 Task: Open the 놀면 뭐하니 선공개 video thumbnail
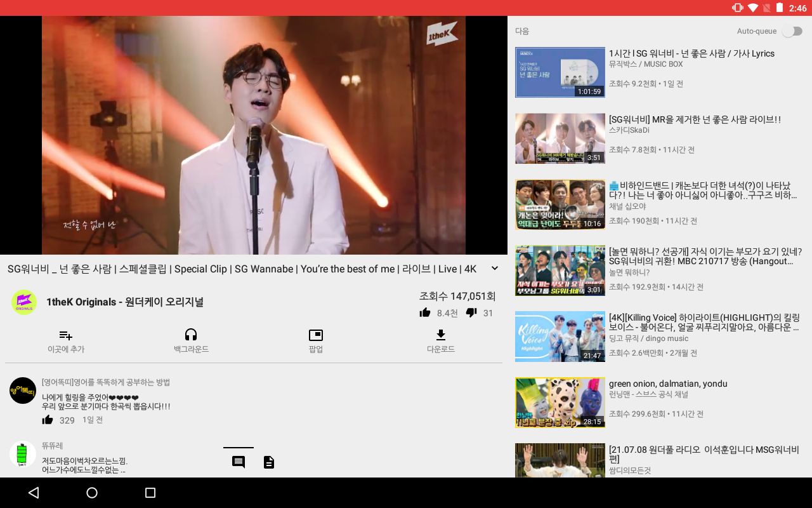(x=560, y=271)
